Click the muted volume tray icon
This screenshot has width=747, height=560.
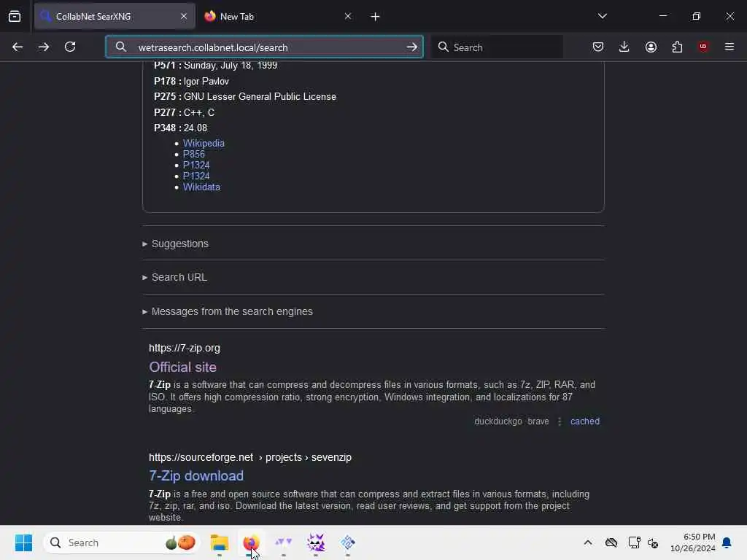coord(653,542)
